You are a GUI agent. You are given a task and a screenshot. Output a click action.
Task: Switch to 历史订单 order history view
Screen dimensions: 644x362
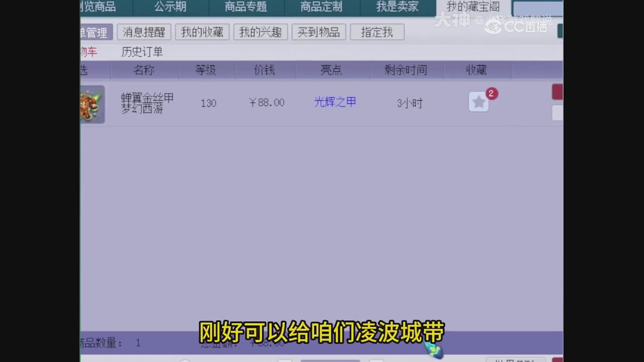141,52
